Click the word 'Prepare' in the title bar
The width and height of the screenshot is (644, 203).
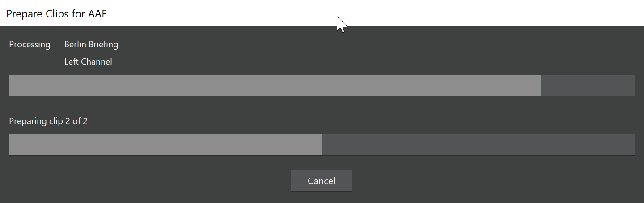click(x=24, y=13)
